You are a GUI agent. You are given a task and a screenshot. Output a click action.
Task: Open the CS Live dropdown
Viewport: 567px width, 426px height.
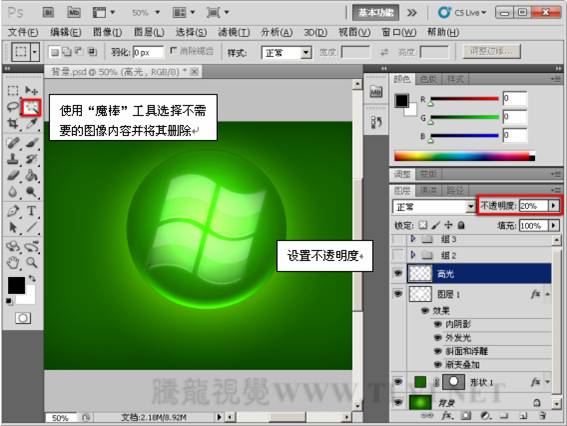pyautogui.click(x=462, y=13)
